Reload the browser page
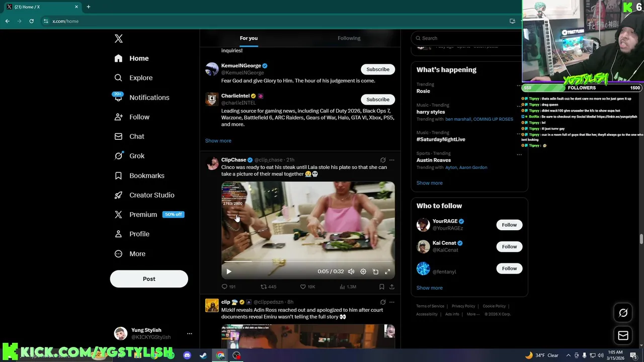 (31, 21)
